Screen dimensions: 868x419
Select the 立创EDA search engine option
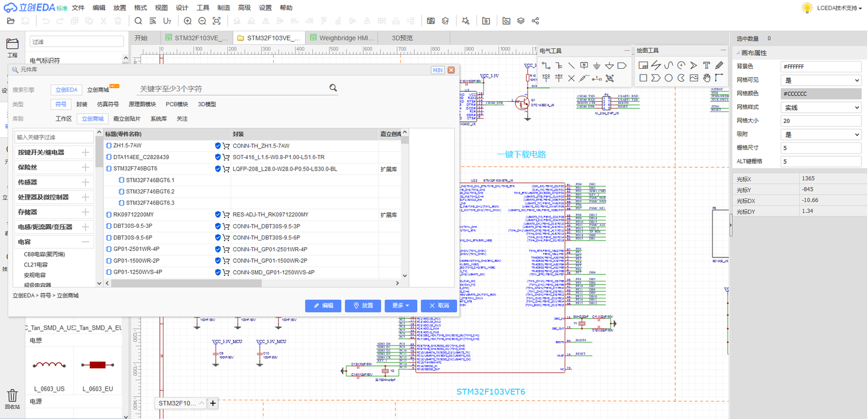[x=66, y=90]
